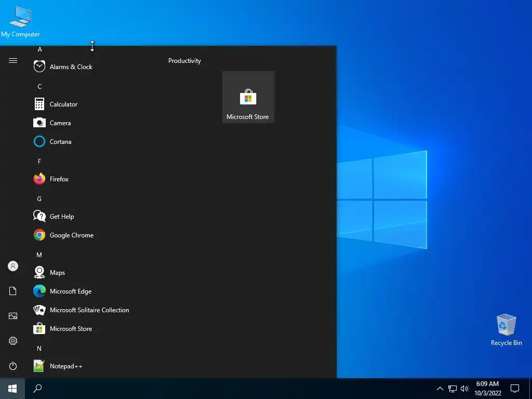Open the user account icon in Start sidebar

tap(13, 266)
